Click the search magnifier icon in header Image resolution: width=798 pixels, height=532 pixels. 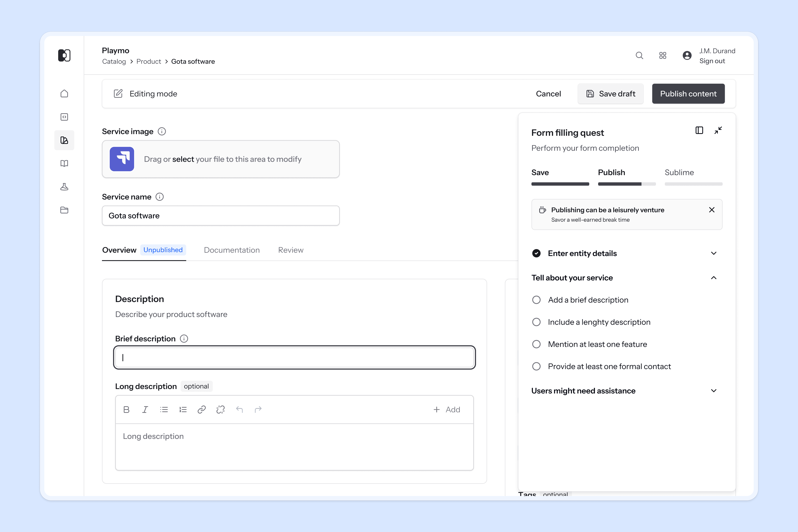pyautogui.click(x=639, y=55)
